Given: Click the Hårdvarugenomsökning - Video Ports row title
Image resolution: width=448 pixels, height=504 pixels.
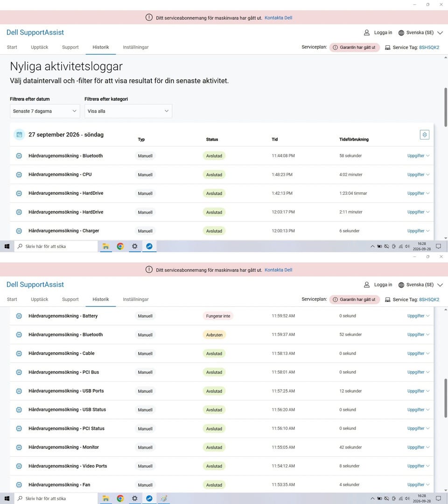Looking at the screenshot, I should (68, 466).
